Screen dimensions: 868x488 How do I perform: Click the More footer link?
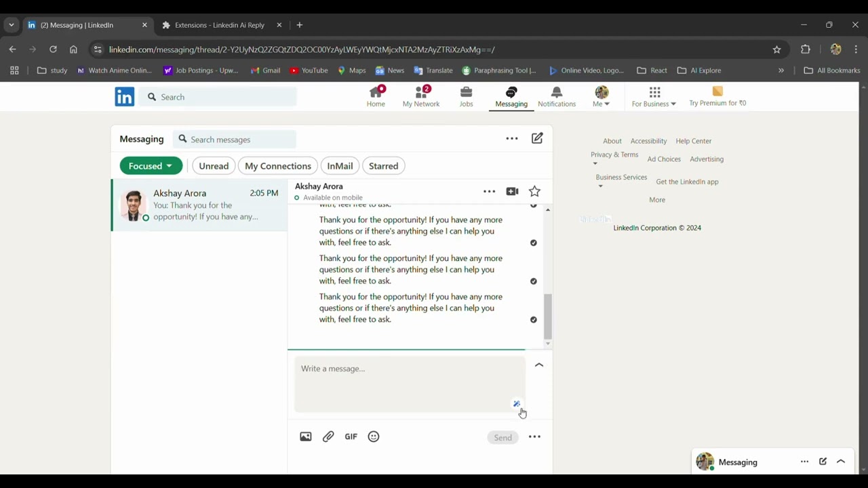[657, 200]
